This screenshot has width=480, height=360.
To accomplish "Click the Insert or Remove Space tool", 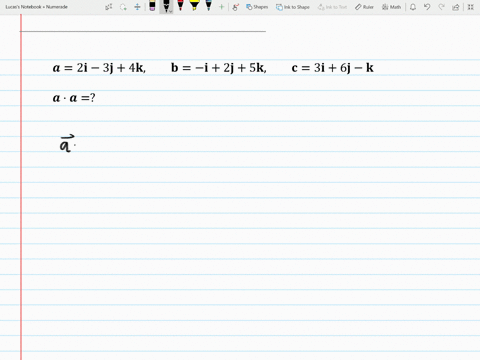I will click(137, 7).
